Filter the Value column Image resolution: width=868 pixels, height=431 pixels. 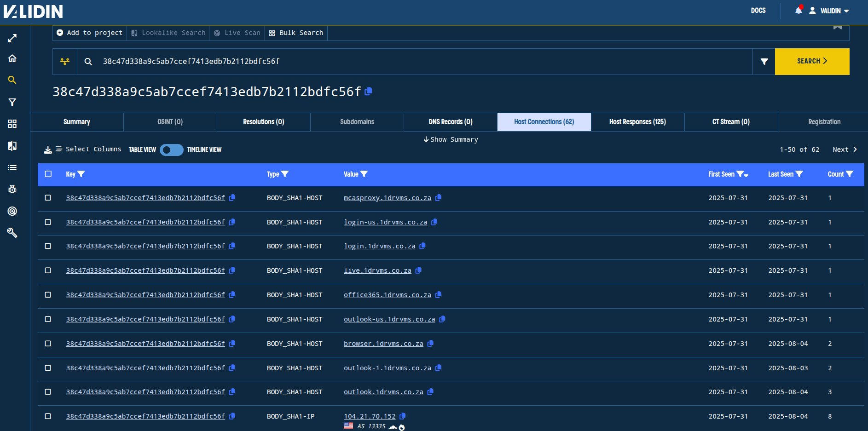tap(364, 174)
